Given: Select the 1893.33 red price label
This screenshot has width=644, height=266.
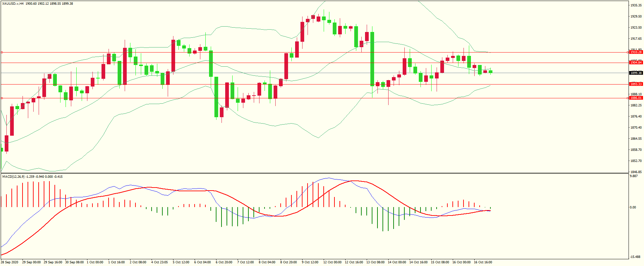Looking at the screenshot, I should click(x=636, y=84).
